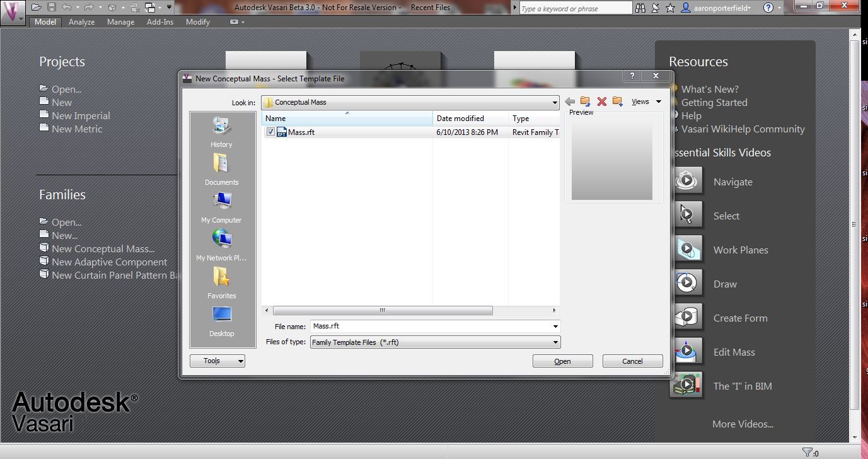The width and height of the screenshot is (868, 459).
Task: Click the binoculars search icon
Action: (x=640, y=8)
